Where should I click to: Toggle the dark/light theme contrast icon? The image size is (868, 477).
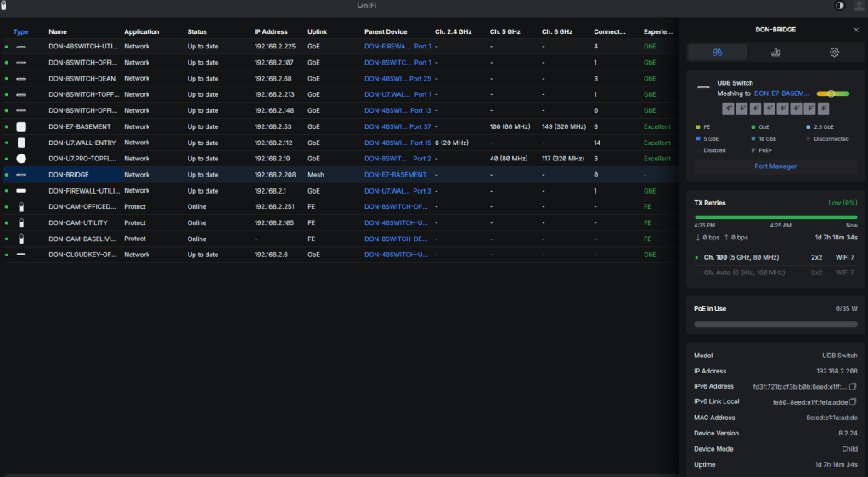(840, 6)
